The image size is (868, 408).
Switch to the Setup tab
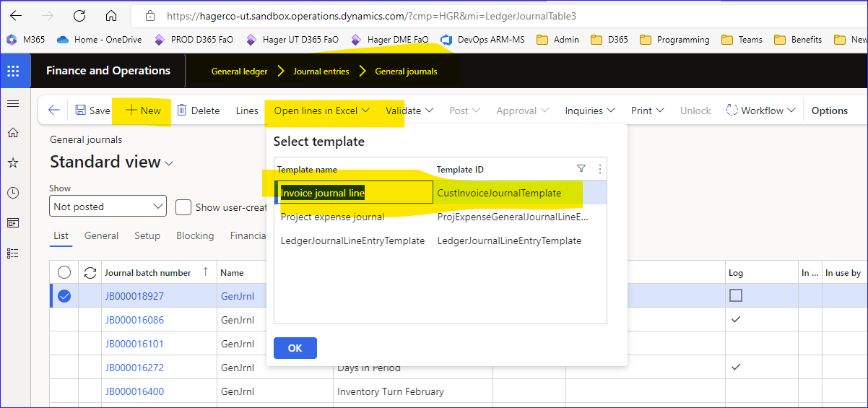click(147, 235)
